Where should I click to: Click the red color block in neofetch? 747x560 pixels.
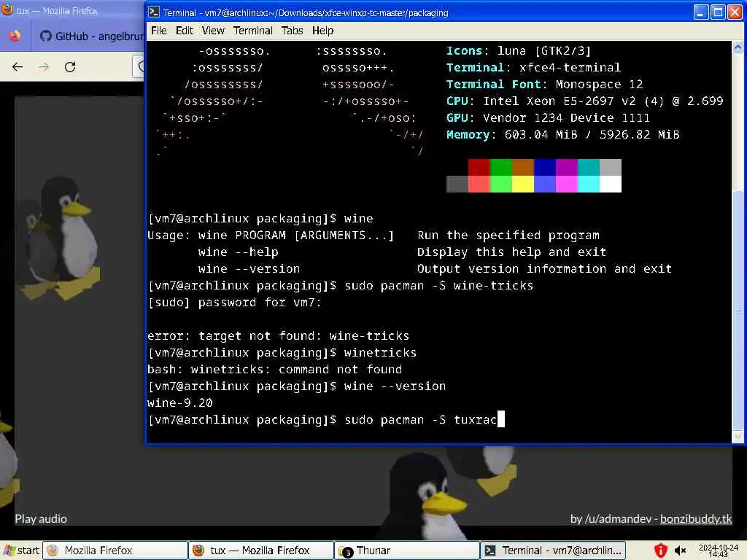[x=479, y=167]
